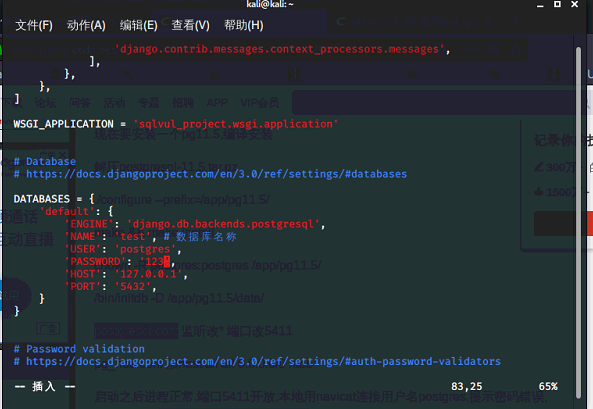The width and height of the screenshot is (593, 409).
Task: Click the '# Password validation' comment
Action: point(79,349)
